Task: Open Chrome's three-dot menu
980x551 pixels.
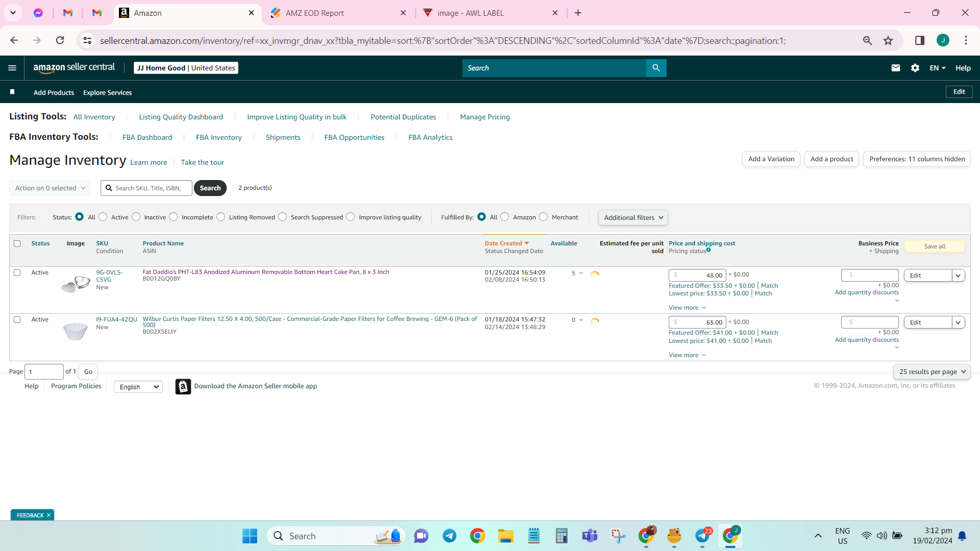Action: [x=966, y=40]
